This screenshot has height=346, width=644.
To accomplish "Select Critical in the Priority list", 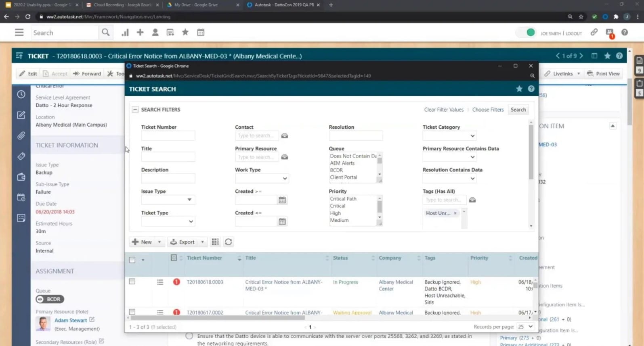I will click(338, 206).
